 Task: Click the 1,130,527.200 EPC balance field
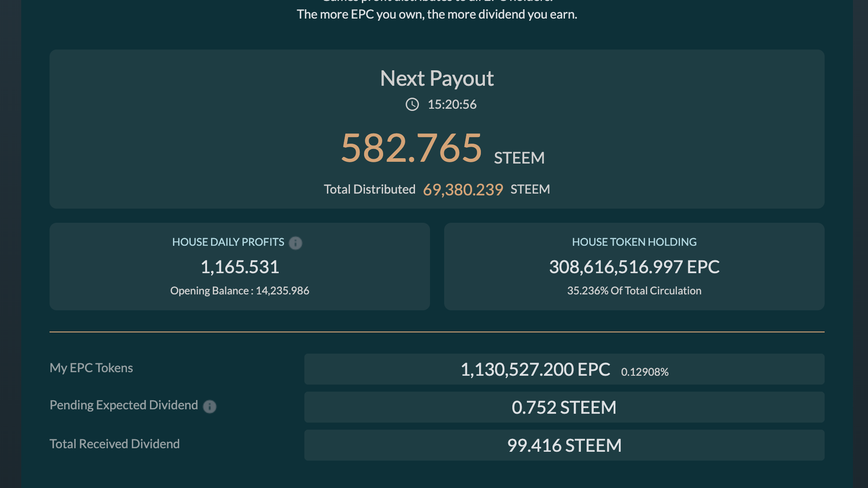(x=535, y=370)
